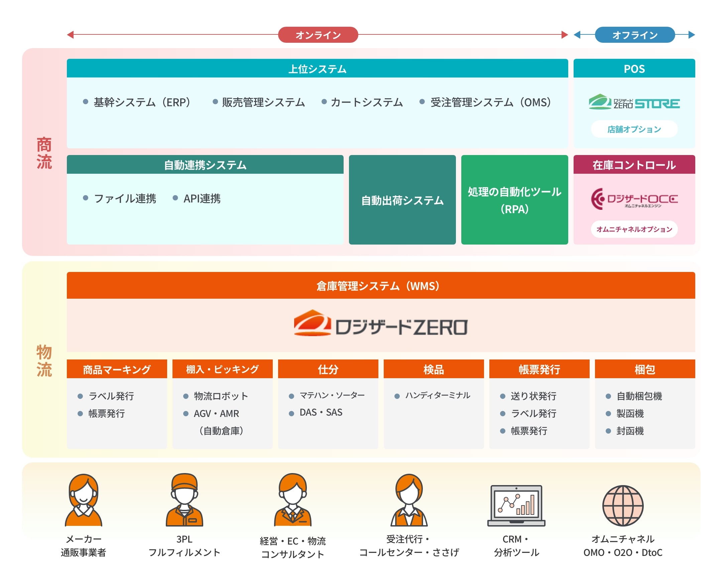Select the 経営・EC・物流 consultant icon

[292, 500]
